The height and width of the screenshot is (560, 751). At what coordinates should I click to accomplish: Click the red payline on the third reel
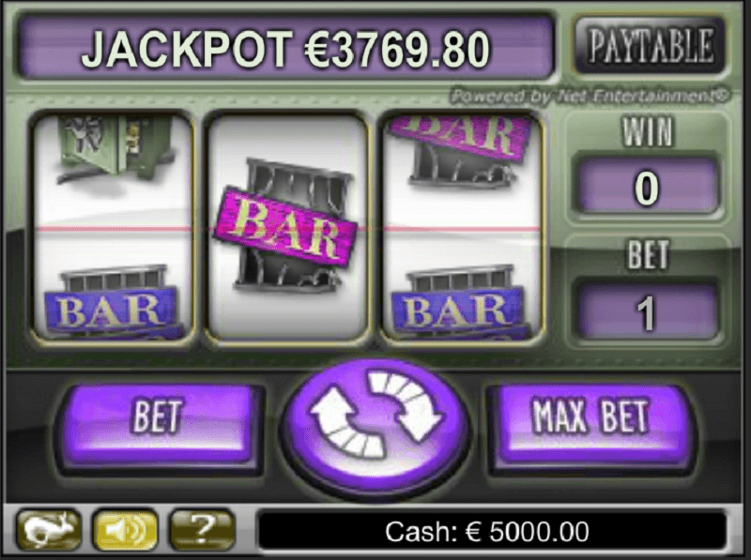pyautogui.click(x=462, y=229)
